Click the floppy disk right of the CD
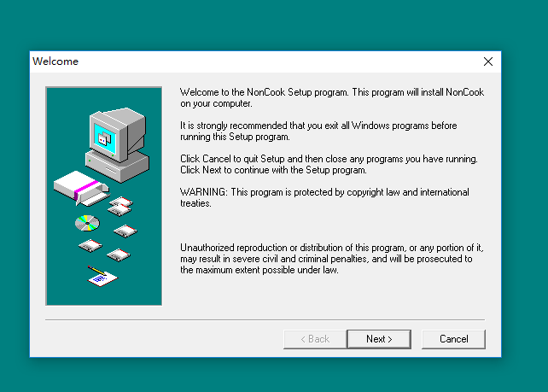548x392 pixels. pos(125,231)
